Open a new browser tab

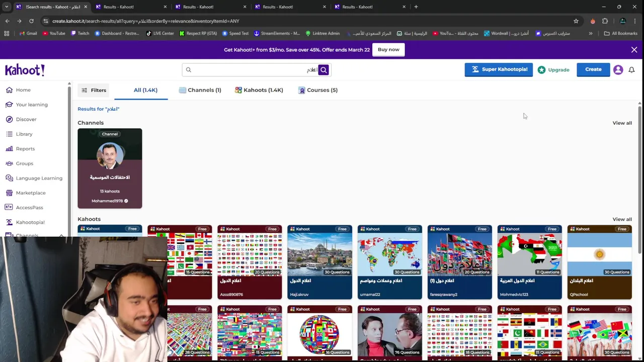pyautogui.click(x=416, y=7)
